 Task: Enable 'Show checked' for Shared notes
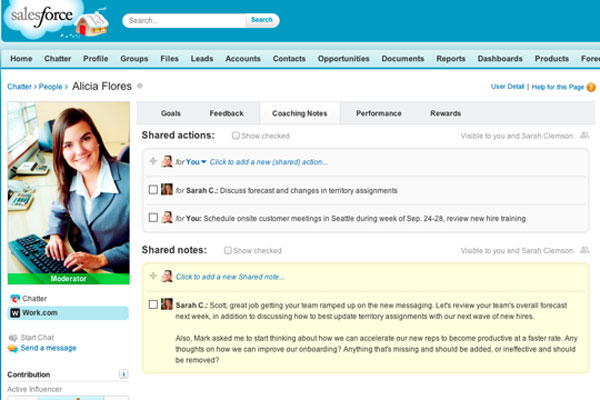pyautogui.click(x=229, y=250)
